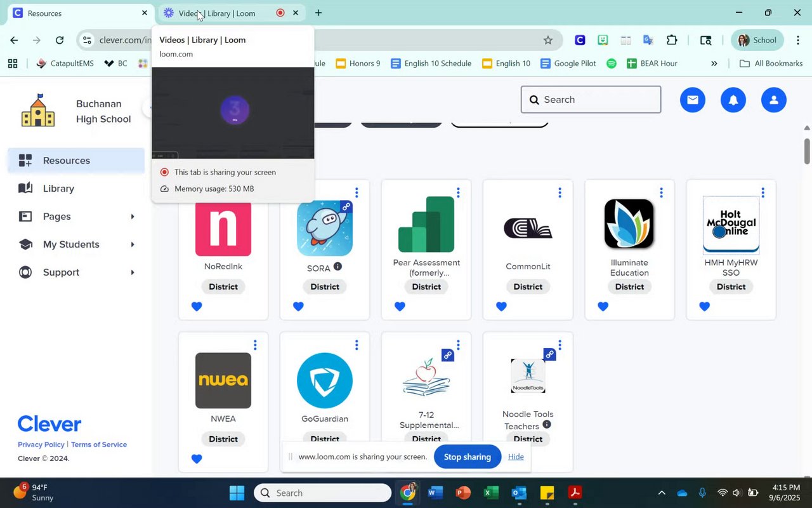The height and width of the screenshot is (508, 812).
Task: Open Library in sidebar
Action: point(76,189)
